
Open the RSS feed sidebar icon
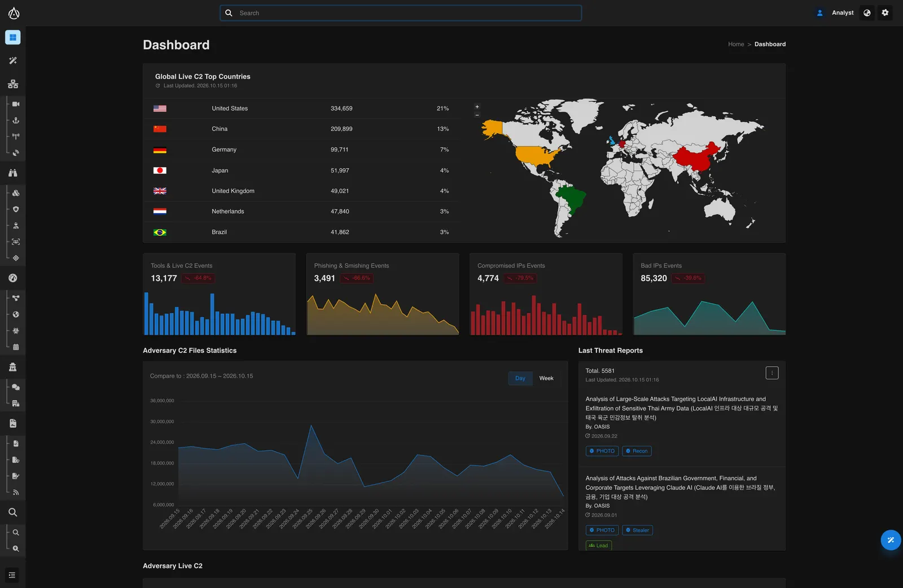16,492
